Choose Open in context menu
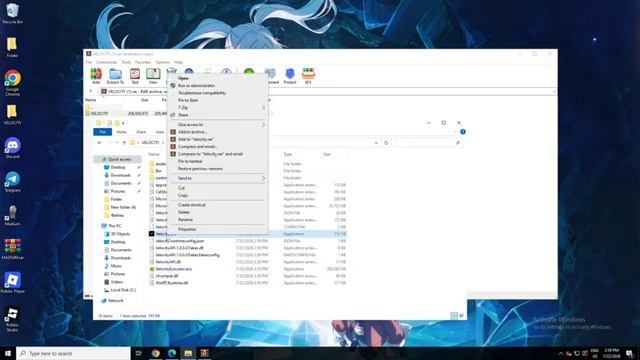This screenshot has height=360, width=640. coord(183,78)
